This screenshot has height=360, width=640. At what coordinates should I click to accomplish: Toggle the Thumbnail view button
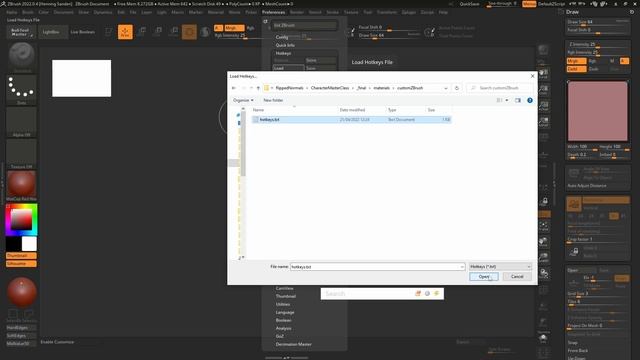pos(21,256)
